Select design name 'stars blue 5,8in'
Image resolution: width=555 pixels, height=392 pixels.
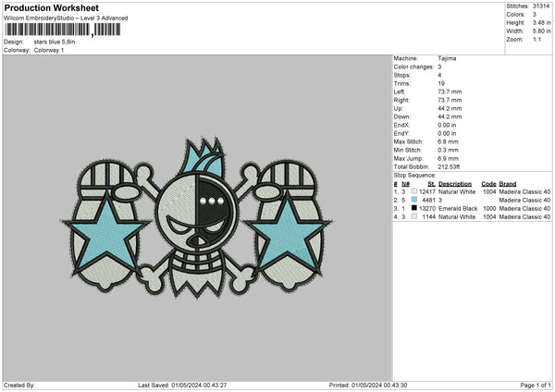click(55, 42)
